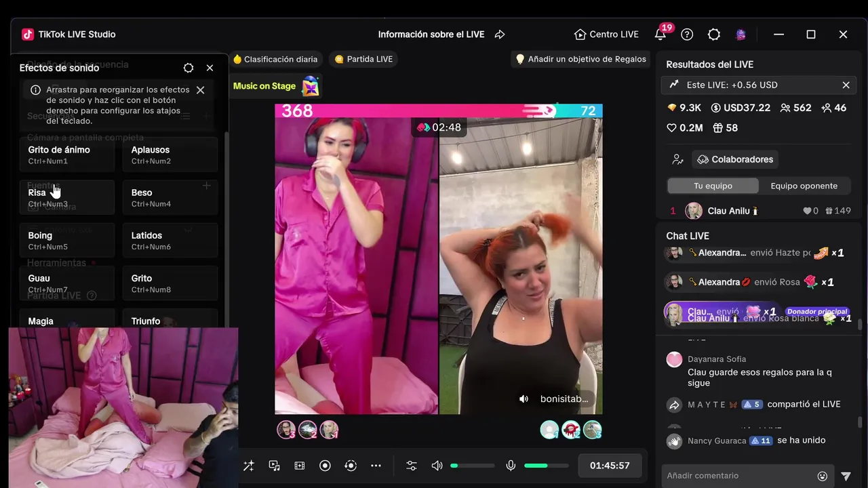
Task: Click the match timer 02:48
Action: click(439, 127)
